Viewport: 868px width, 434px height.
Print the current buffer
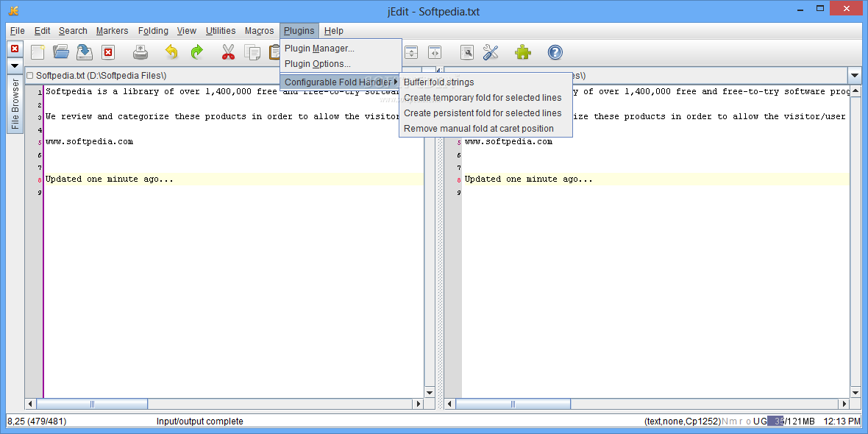(140, 52)
